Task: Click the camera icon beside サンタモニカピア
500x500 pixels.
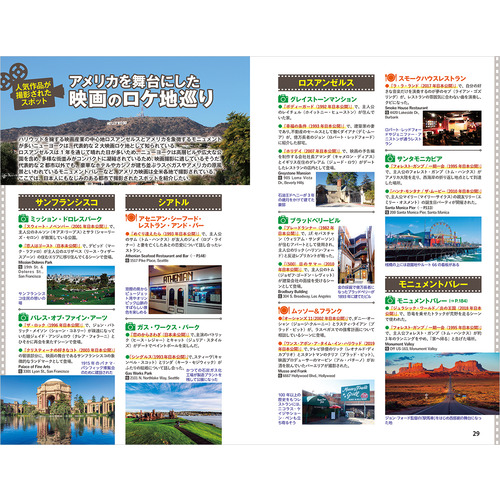Action: (x=390, y=158)
